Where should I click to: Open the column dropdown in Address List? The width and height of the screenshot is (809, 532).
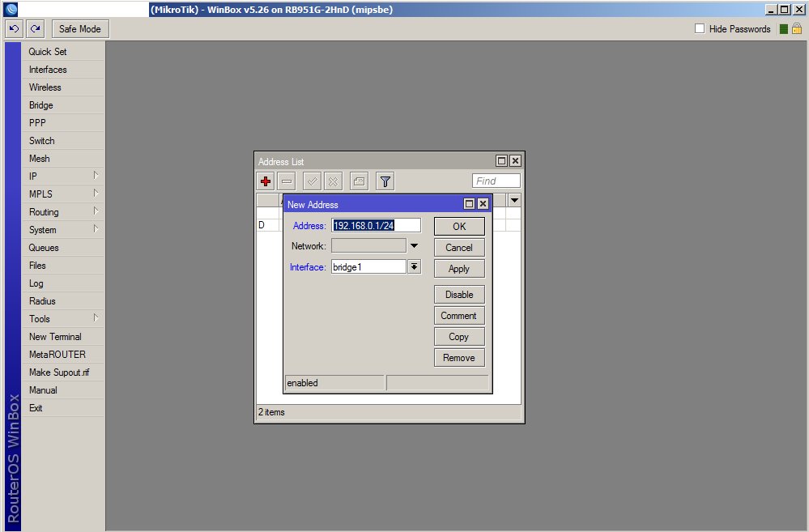(514, 200)
